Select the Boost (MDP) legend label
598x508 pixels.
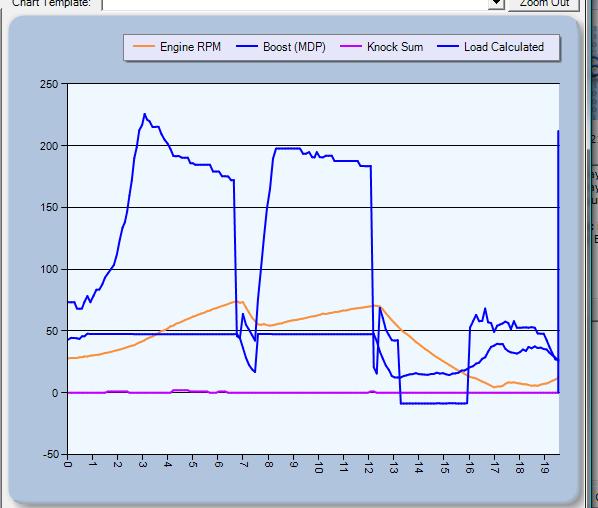point(294,47)
